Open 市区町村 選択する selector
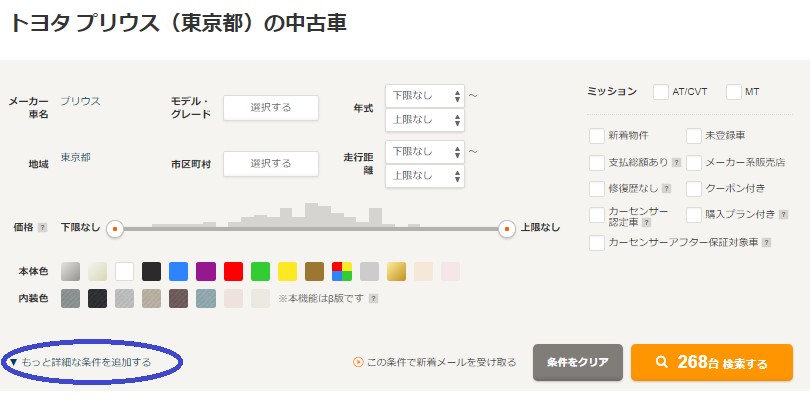This screenshot has width=810, height=420. click(x=271, y=164)
